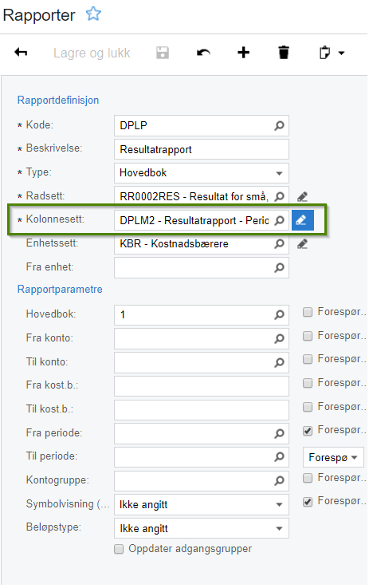Enable Forespør checkbox for Hovedbok
The height and width of the screenshot is (588, 369).
pyautogui.click(x=308, y=312)
